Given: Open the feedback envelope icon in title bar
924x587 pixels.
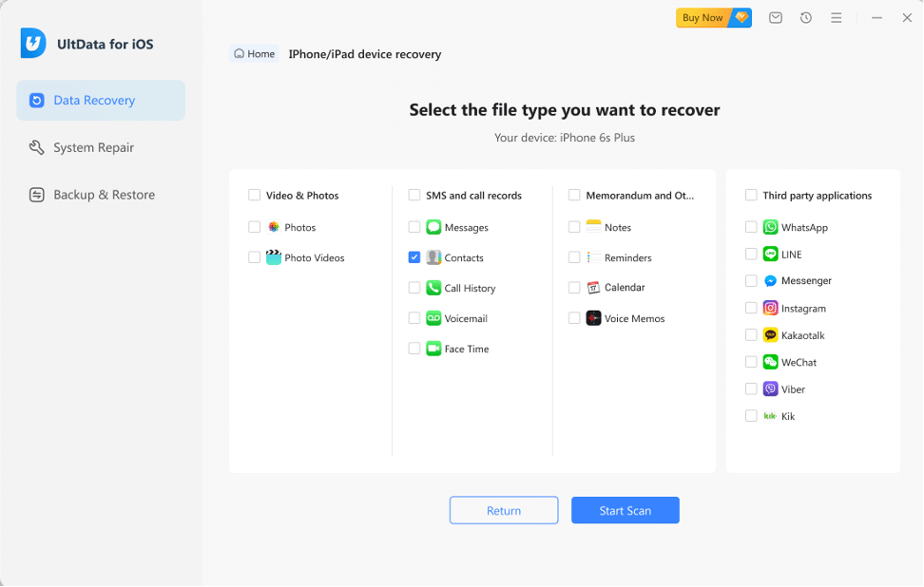Looking at the screenshot, I should 775,17.
